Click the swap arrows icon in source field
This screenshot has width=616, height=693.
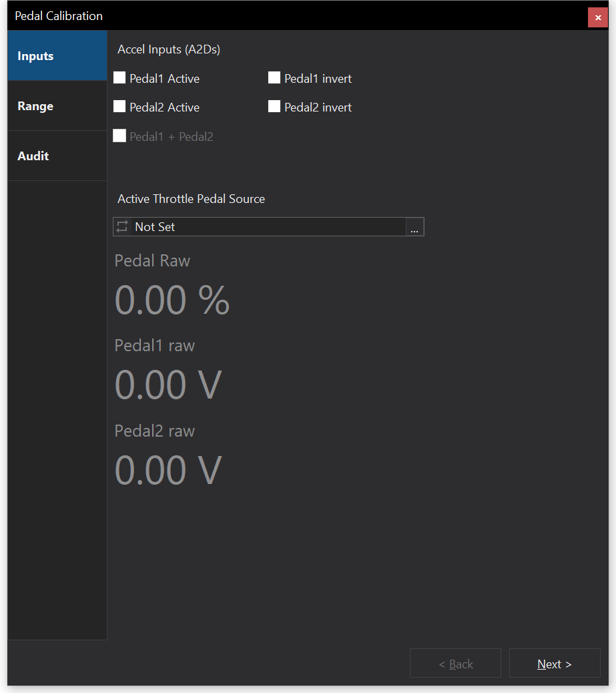pos(122,227)
